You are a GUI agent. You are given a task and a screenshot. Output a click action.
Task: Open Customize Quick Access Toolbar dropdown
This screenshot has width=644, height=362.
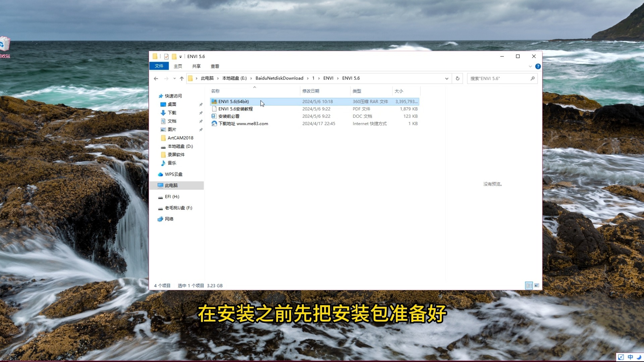(x=180, y=57)
